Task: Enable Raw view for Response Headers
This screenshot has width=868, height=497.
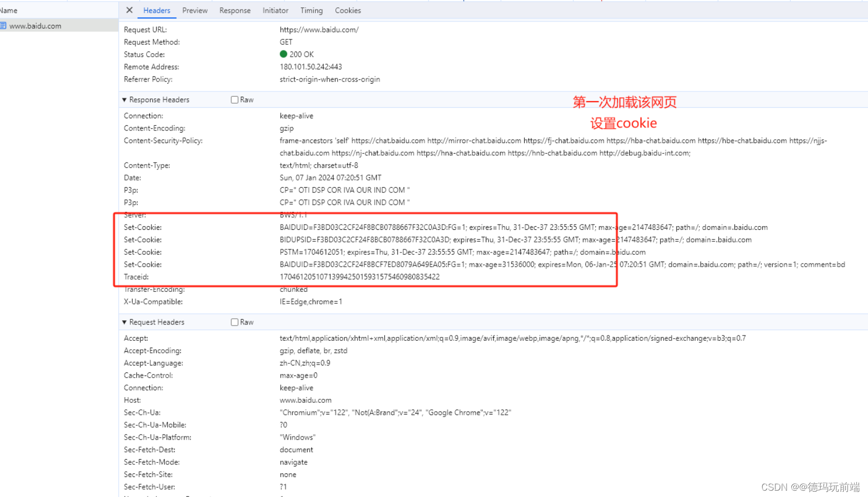Action: [234, 100]
